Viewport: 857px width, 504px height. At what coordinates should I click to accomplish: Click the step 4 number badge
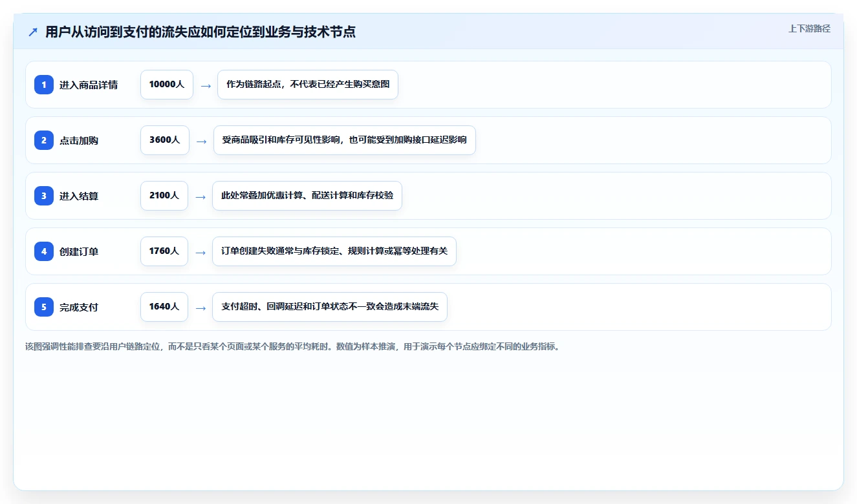(44, 251)
